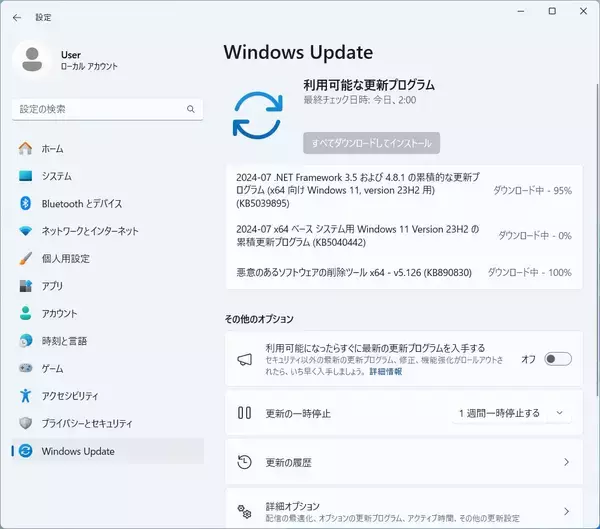Open アカウント settings

108,313
